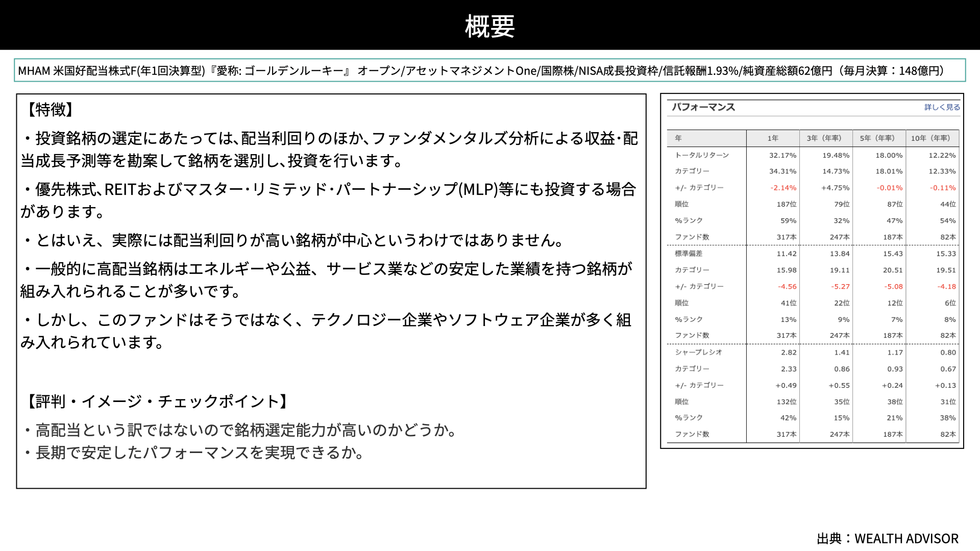This screenshot has width=980, height=551.
Task: Select the bullet 高配当という訳ではないので銘柄選定能力
Action: [240, 430]
